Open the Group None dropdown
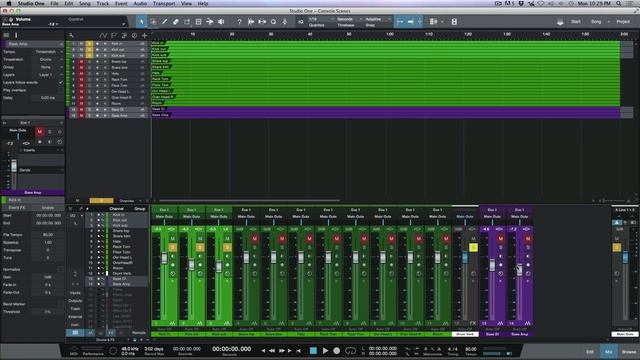Image resolution: width=640 pixels, height=360 pixels. [48, 67]
